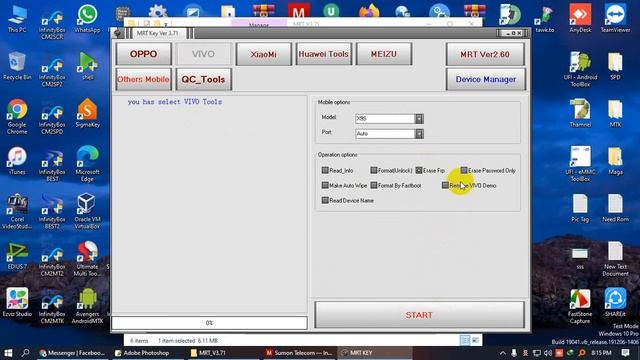Check Read Device Name option

point(325,200)
